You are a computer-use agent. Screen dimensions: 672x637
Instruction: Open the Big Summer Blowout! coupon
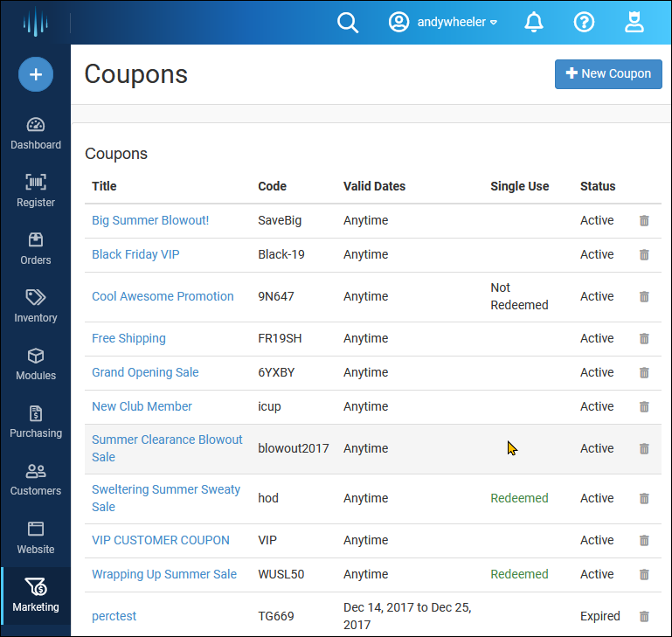(x=150, y=220)
